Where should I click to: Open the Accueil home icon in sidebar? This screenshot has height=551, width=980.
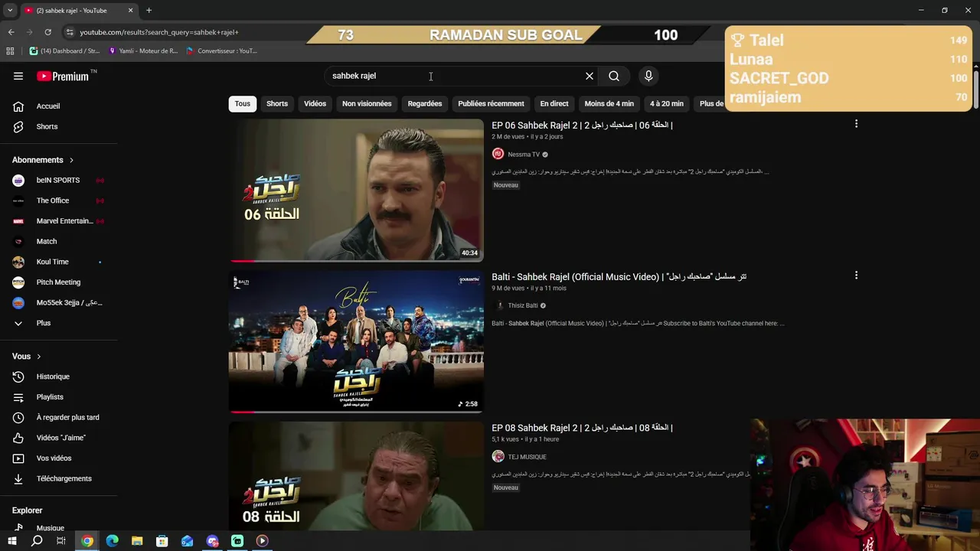[18, 106]
